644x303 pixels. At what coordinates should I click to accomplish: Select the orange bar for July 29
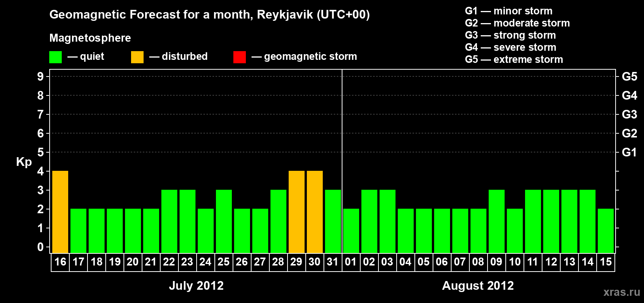(297, 212)
